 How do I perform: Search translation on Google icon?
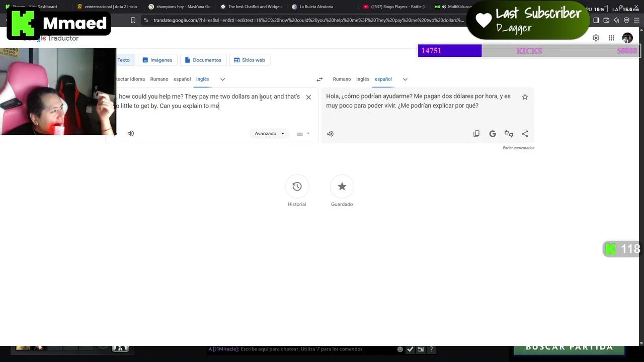[493, 134]
